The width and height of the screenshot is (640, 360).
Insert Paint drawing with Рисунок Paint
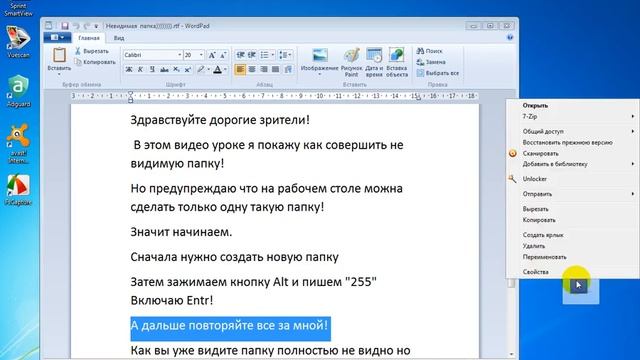pyautogui.click(x=351, y=62)
